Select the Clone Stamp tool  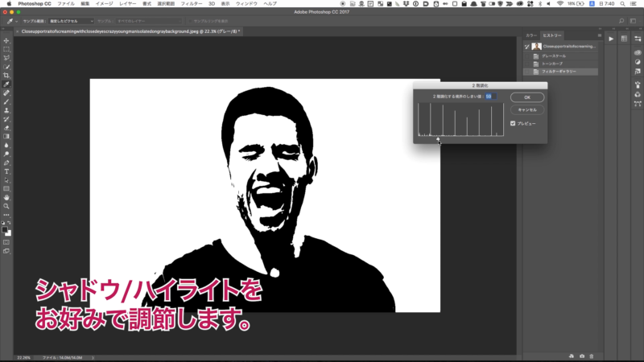pos(6,110)
